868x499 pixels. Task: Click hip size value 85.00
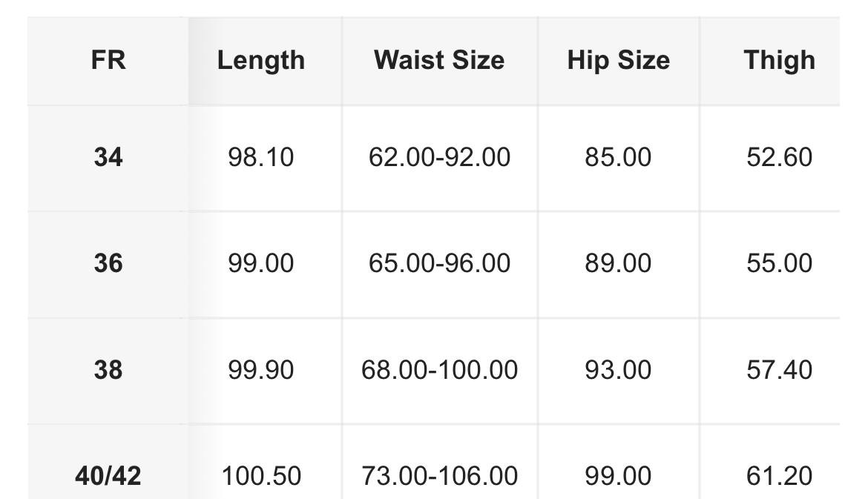(x=618, y=157)
